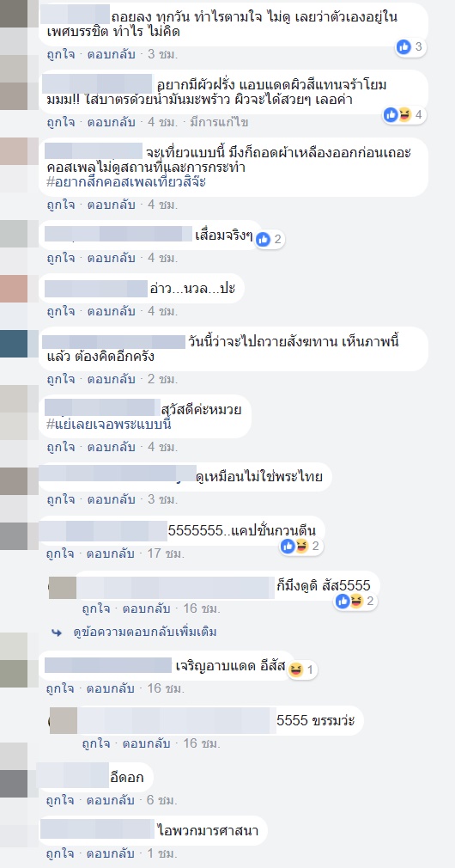This screenshot has height=868, width=455.
Task: Open profile picture beside วันนี้ว่าจะไปถวายสังฆทาน comment
Action: coord(13,344)
